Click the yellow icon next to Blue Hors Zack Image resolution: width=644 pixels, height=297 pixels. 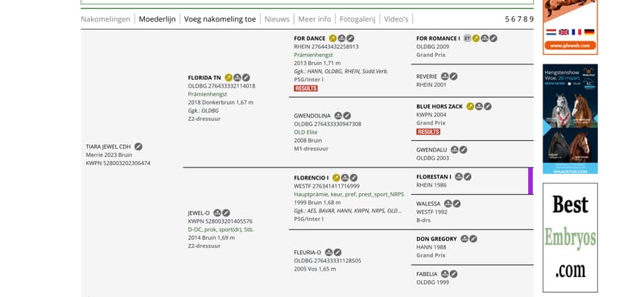tap(470, 106)
